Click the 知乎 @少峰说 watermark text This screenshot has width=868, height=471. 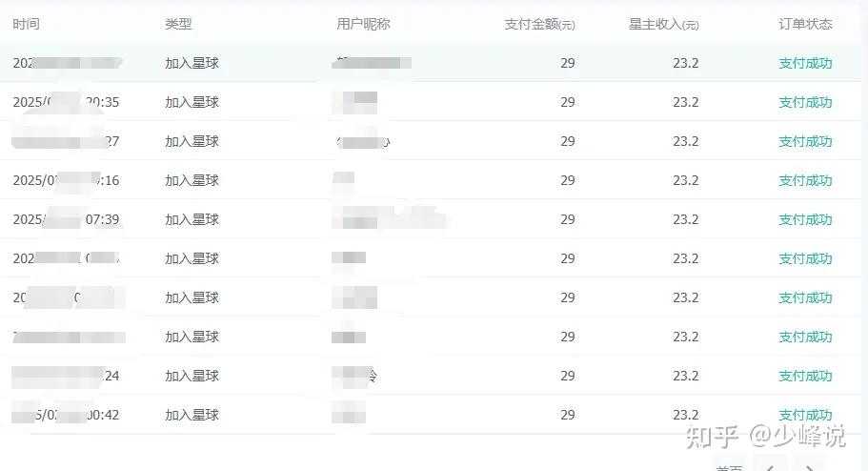(x=766, y=437)
